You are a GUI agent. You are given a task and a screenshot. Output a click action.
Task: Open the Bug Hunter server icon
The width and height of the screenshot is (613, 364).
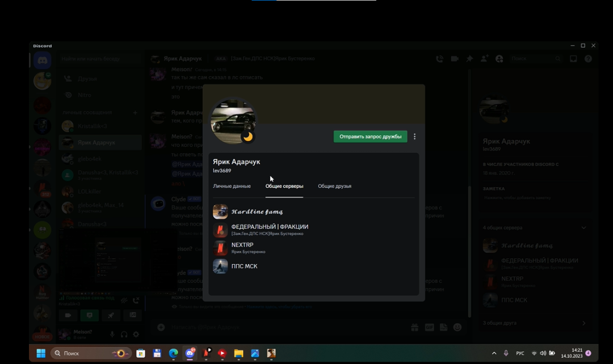(42, 292)
